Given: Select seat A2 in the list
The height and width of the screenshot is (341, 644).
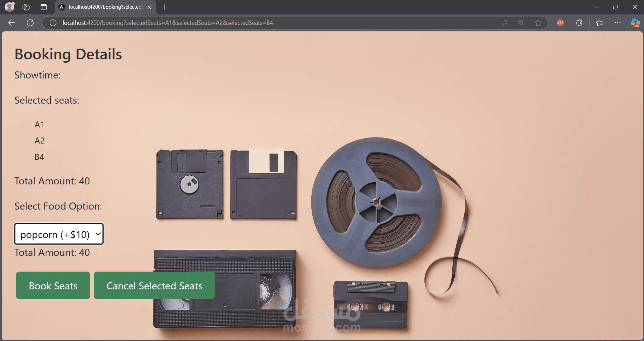Looking at the screenshot, I should coord(39,140).
